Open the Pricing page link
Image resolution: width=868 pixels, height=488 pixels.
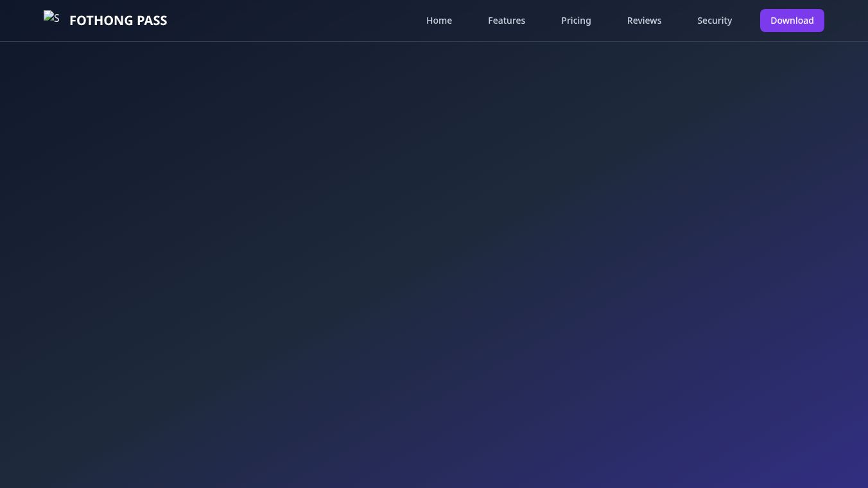pyautogui.click(x=576, y=21)
